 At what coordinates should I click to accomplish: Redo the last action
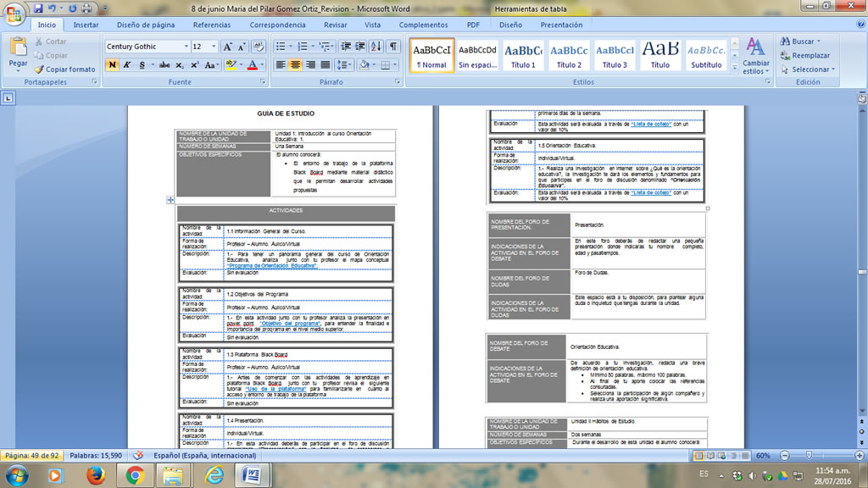coord(73,8)
